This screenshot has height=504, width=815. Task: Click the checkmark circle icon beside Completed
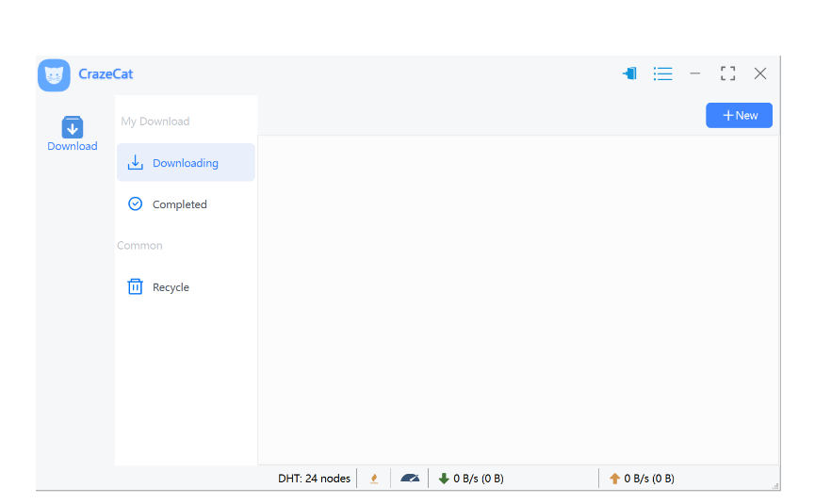coord(135,203)
